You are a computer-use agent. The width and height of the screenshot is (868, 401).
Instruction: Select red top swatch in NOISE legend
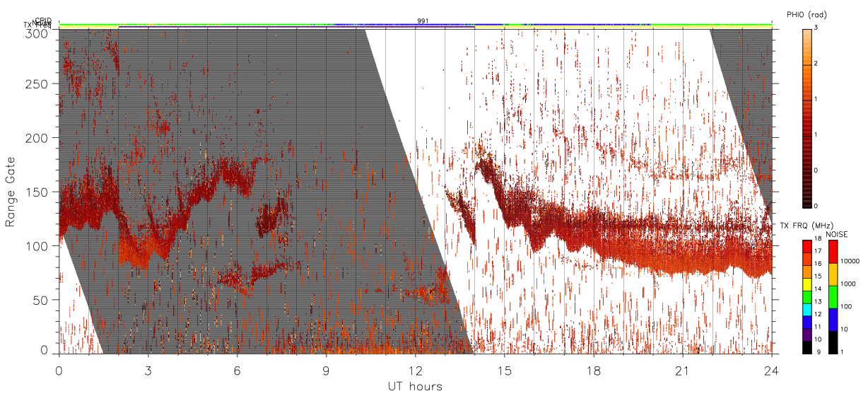[833, 251]
